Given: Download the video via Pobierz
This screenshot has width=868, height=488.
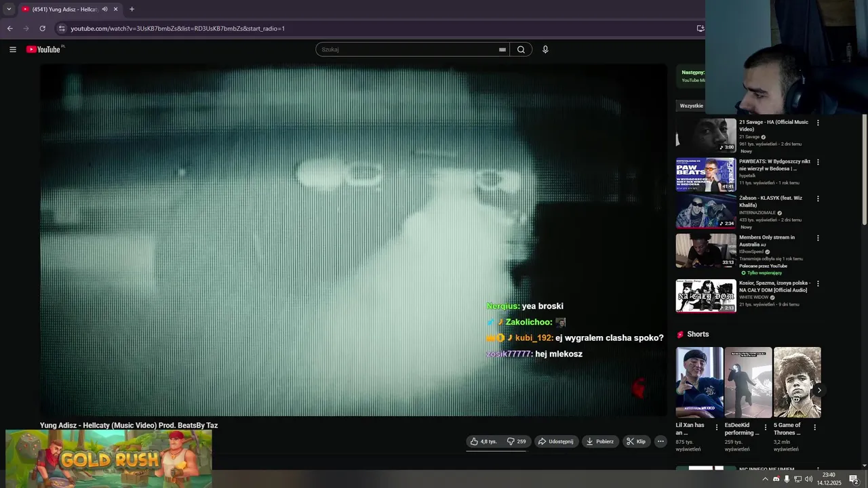Looking at the screenshot, I should (x=600, y=441).
